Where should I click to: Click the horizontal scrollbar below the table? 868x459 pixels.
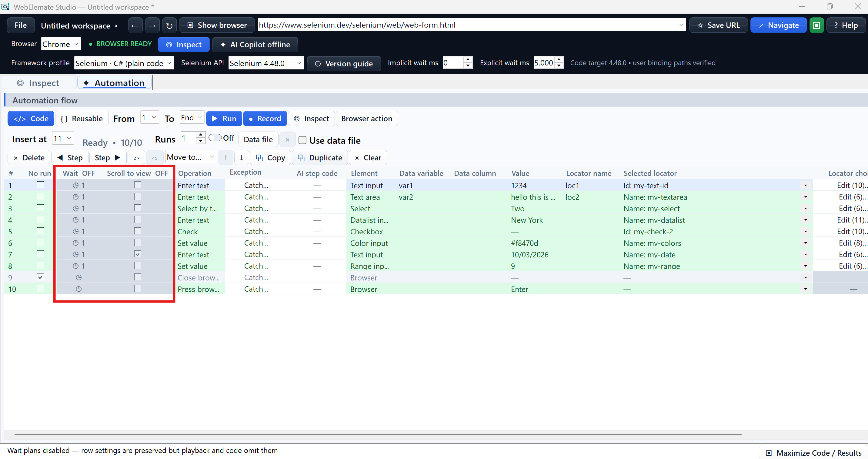point(377,435)
